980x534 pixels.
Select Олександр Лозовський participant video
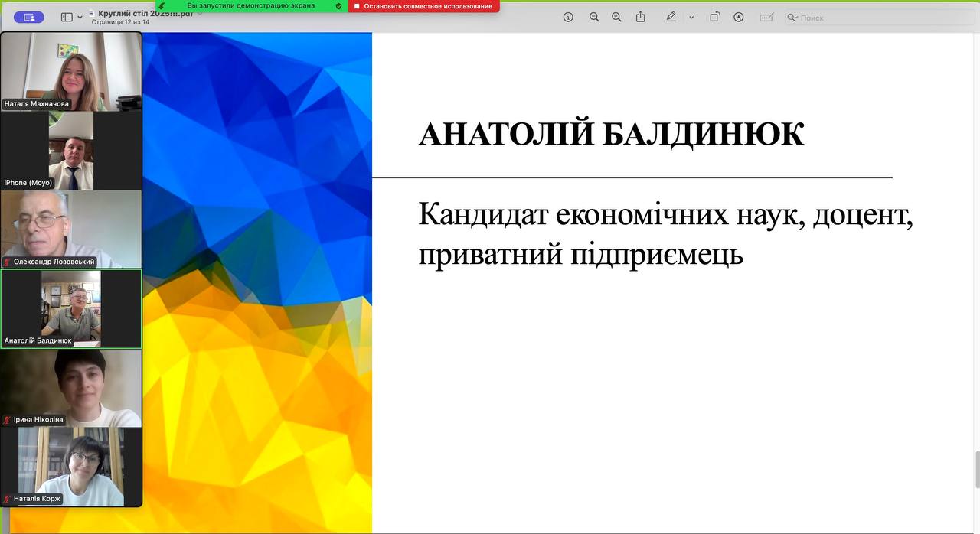[x=71, y=229]
